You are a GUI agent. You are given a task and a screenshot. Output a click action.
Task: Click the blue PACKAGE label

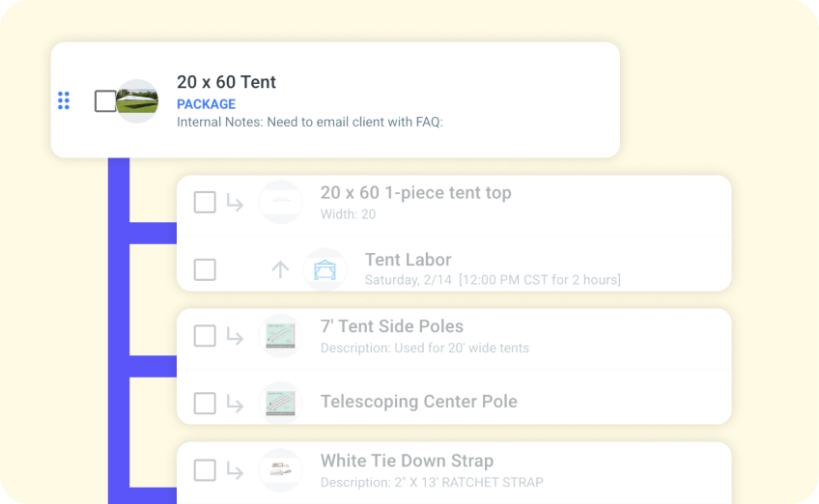[206, 104]
